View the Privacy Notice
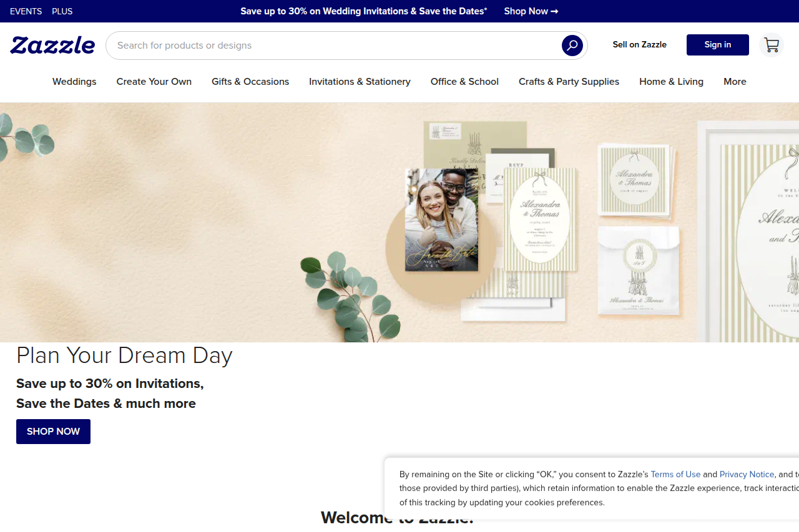Screen dimensions: 799x532 coord(747,474)
